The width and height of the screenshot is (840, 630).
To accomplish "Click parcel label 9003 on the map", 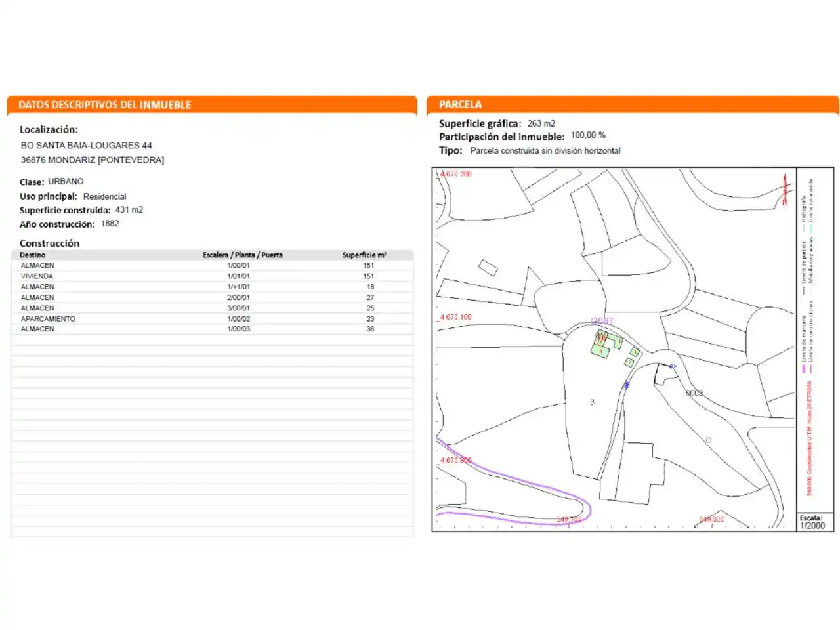I will coord(694,393).
